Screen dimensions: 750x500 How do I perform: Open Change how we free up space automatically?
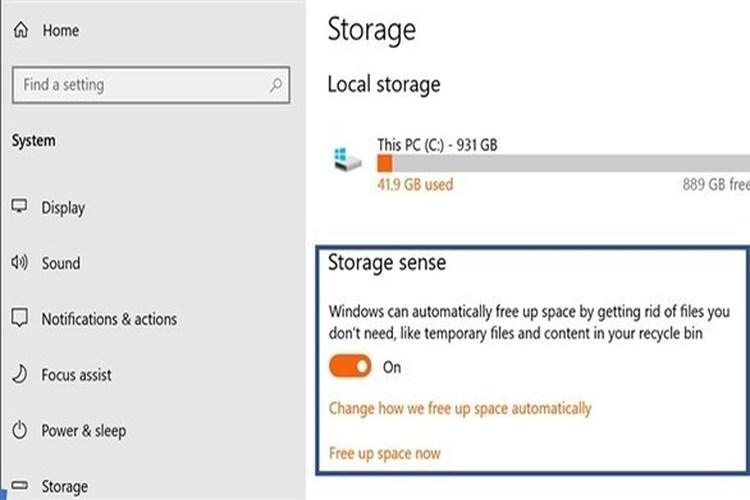pyautogui.click(x=460, y=409)
